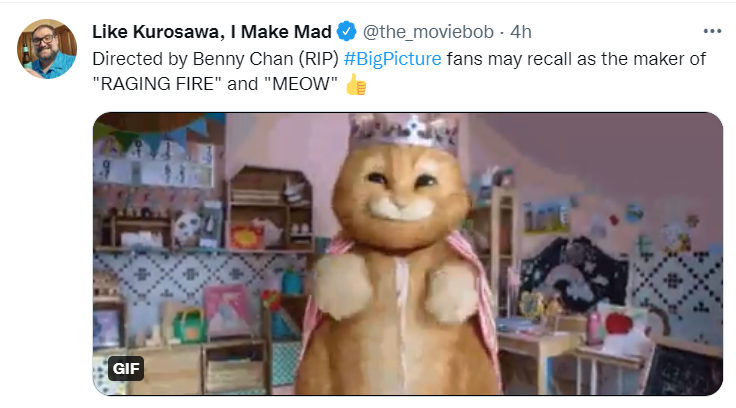
Task: Click the GIF badge on the media
Action: click(126, 368)
